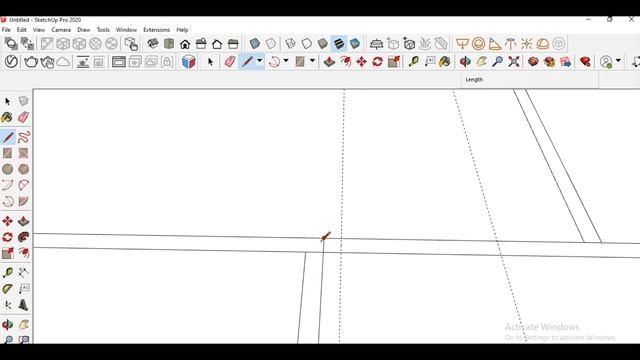Image resolution: width=640 pixels, height=360 pixels.
Task: Select Rotated Rectangle tool in left palette
Action: 24,153
